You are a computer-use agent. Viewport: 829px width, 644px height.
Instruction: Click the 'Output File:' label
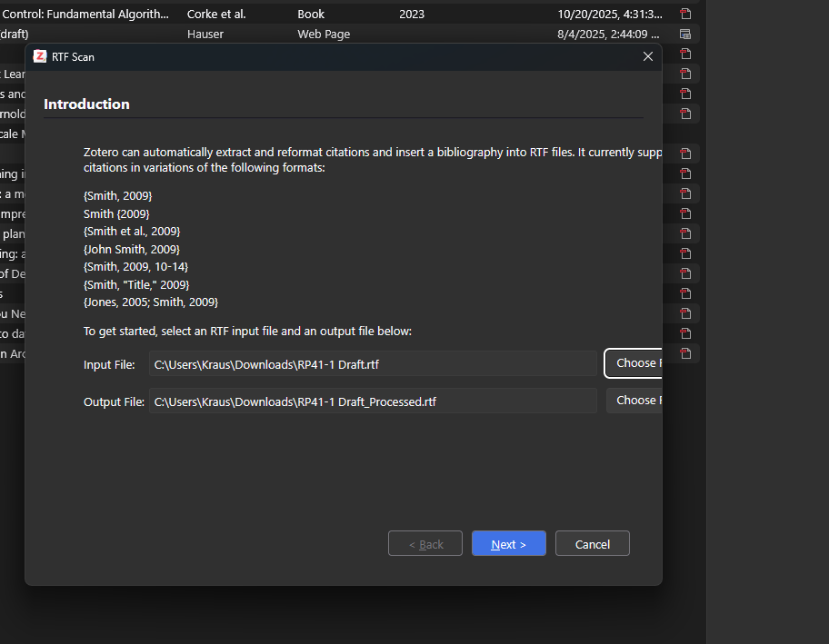[114, 402]
